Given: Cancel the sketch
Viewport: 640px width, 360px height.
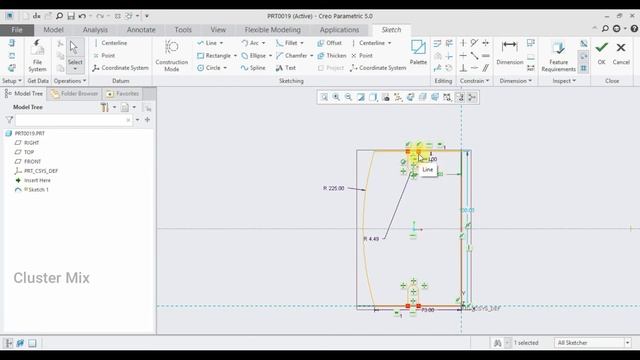Looking at the screenshot, I should (x=621, y=53).
